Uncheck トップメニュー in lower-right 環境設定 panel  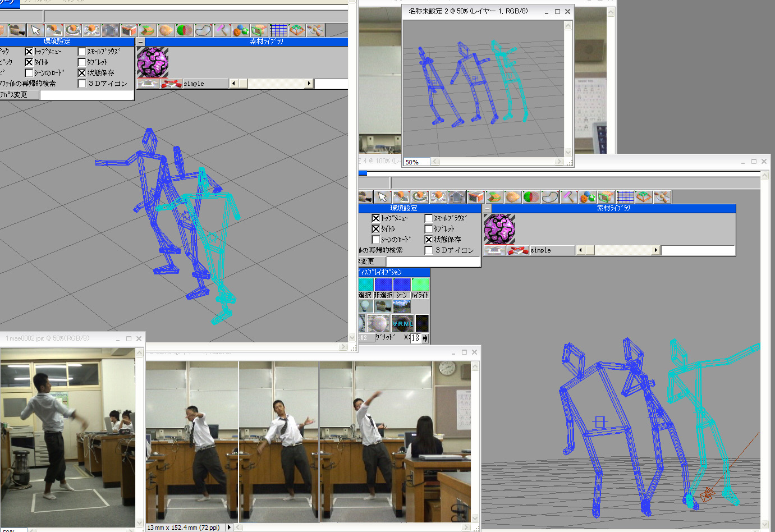pyautogui.click(x=376, y=218)
